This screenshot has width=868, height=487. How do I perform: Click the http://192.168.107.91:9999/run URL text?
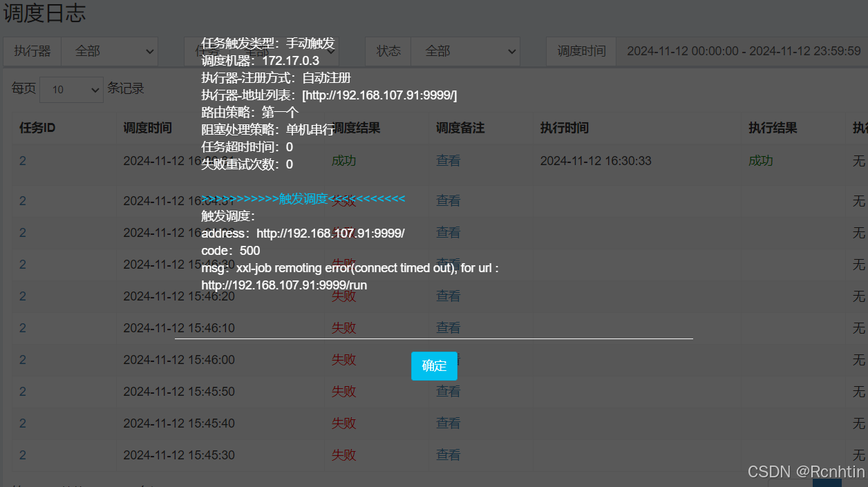pyautogui.click(x=284, y=285)
